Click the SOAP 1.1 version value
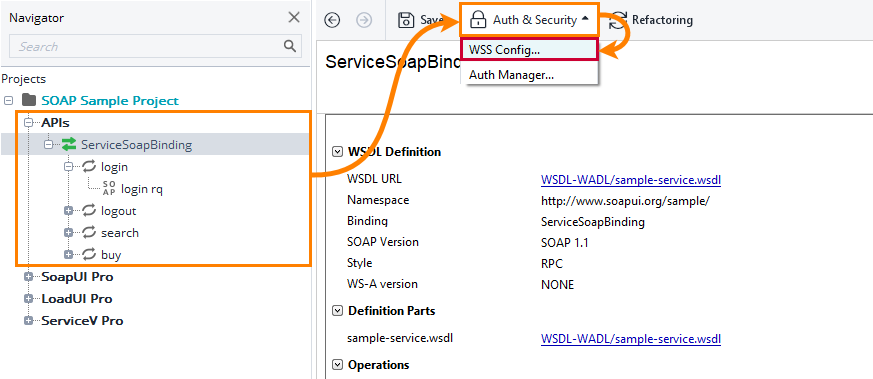The height and width of the screenshot is (379, 873). pos(565,243)
